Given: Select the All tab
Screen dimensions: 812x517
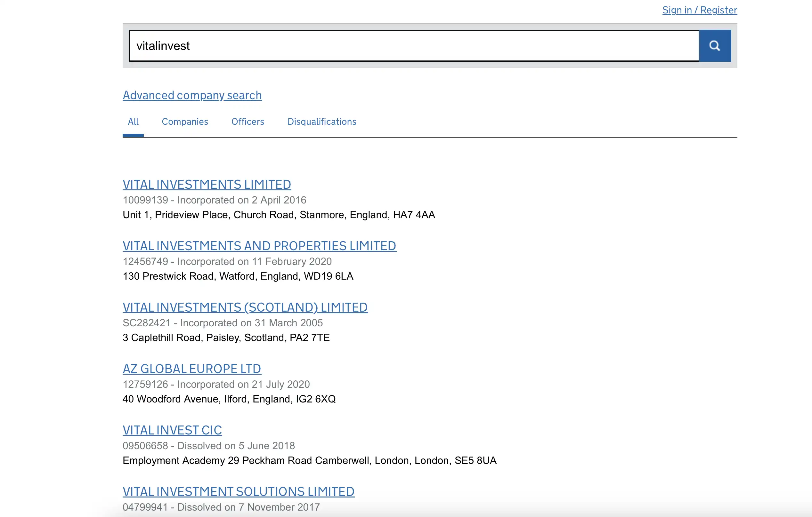Looking at the screenshot, I should click(133, 122).
